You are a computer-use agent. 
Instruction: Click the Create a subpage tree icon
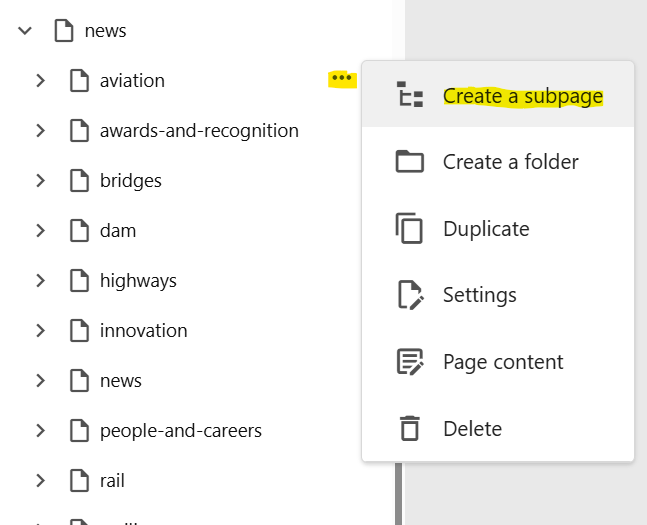(x=410, y=95)
